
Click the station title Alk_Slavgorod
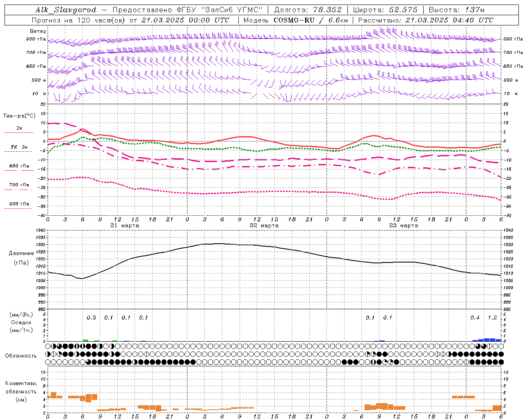pos(66,10)
